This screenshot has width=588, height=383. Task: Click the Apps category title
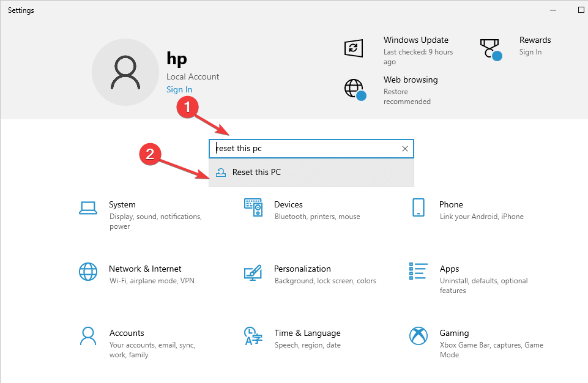click(449, 269)
